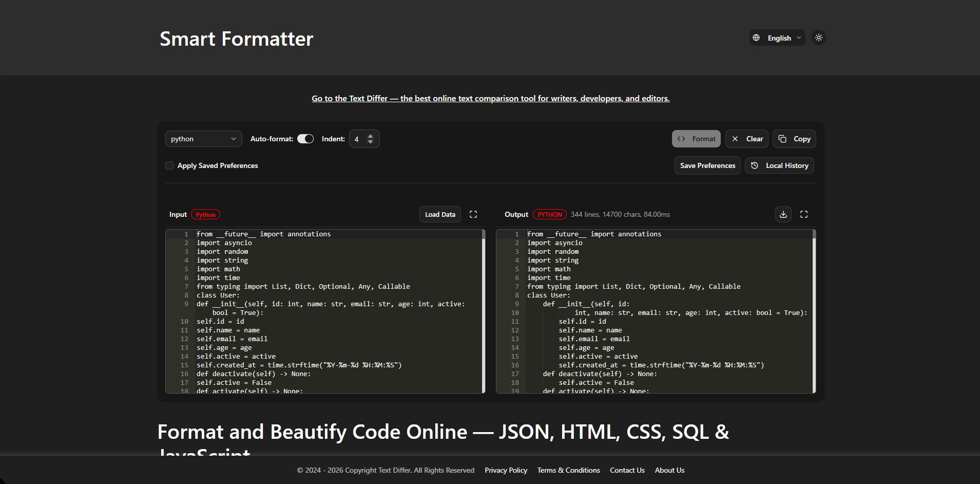Toggle the light/dark theme sun icon
Image resolution: width=980 pixels, height=484 pixels.
coord(818,38)
